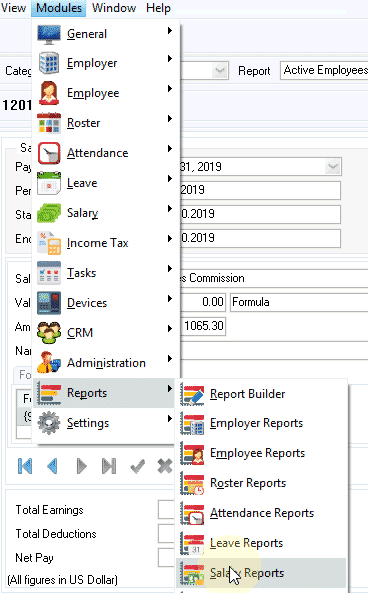Click the Employee person icon
Image resolution: width=368 pixels, height=593 pixels.
point(49,93)
